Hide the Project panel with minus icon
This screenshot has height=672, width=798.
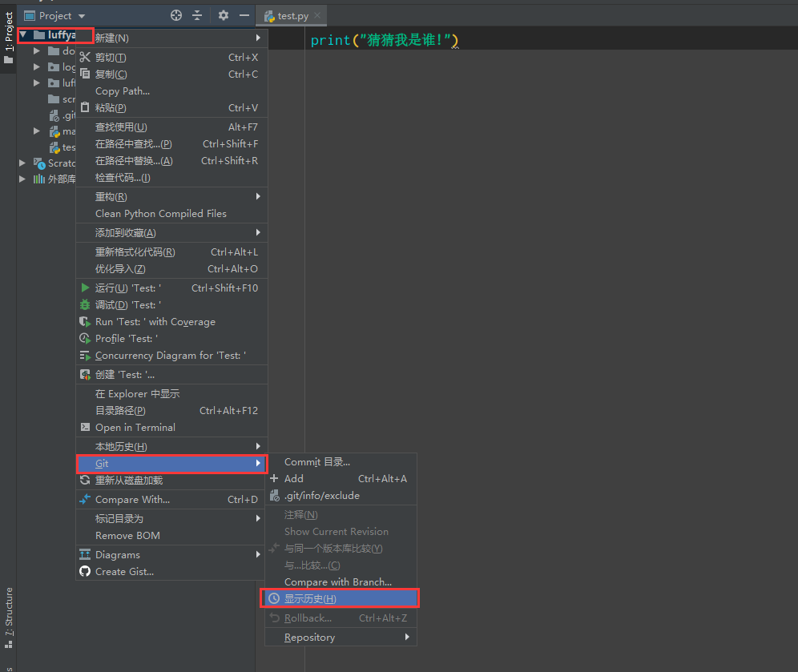[x=244, y=15]
